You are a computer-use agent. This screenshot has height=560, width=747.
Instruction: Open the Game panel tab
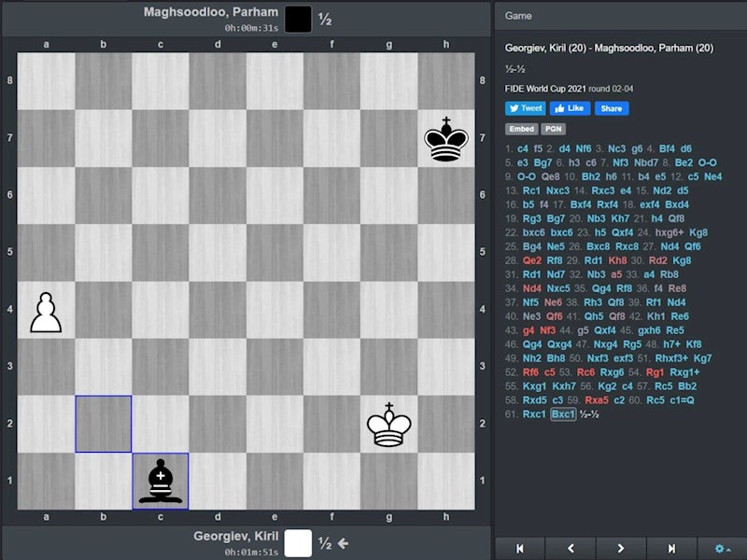[518, 16]
